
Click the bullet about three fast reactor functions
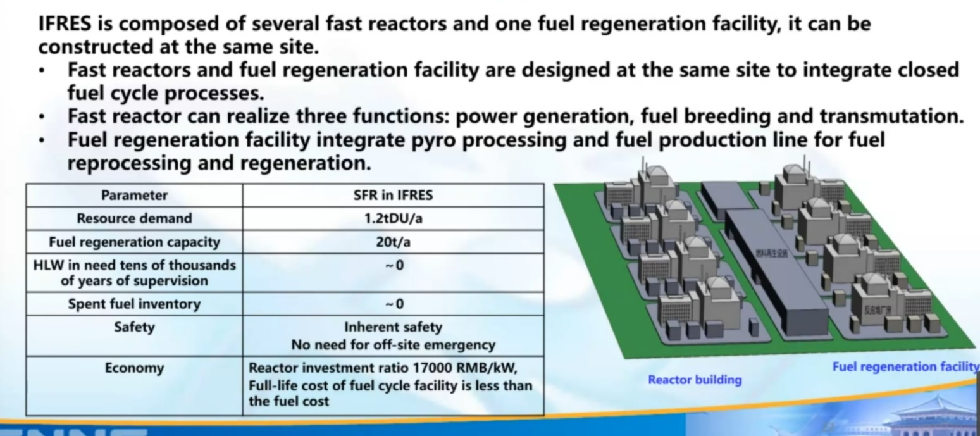(x=515, y=116)
